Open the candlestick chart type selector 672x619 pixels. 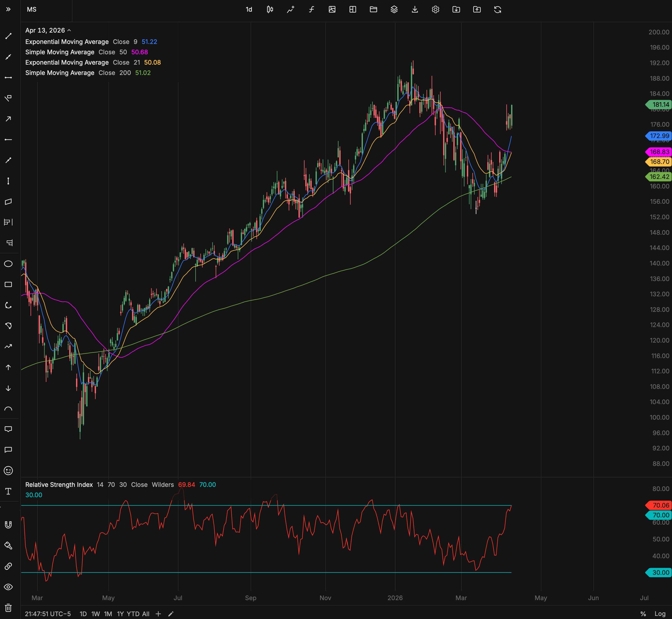(x=270, y=9)
